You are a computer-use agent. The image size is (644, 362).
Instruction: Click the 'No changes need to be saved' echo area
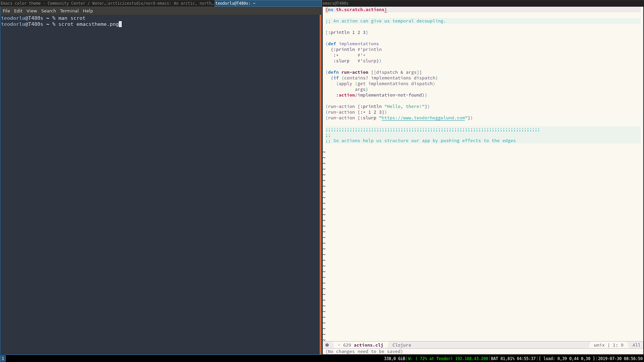[x=364, y=351]
